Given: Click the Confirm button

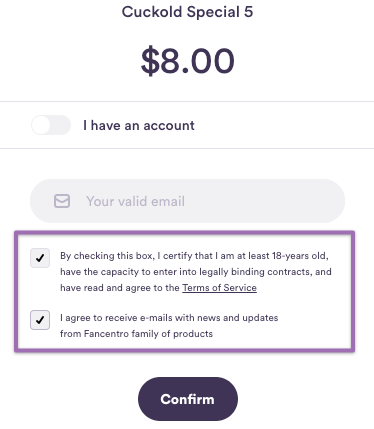Looking at the screenshot, I should coord(188,399).
